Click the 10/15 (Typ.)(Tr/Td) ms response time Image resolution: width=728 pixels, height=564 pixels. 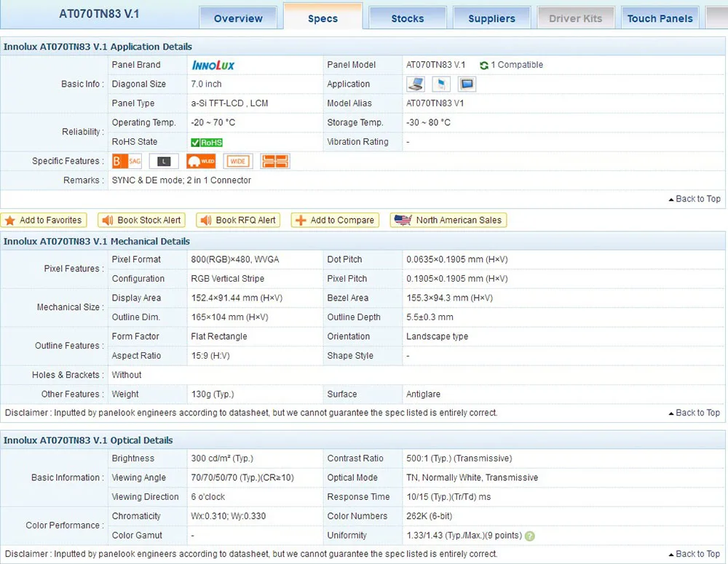pyautogui.click(x=448, y=497)
